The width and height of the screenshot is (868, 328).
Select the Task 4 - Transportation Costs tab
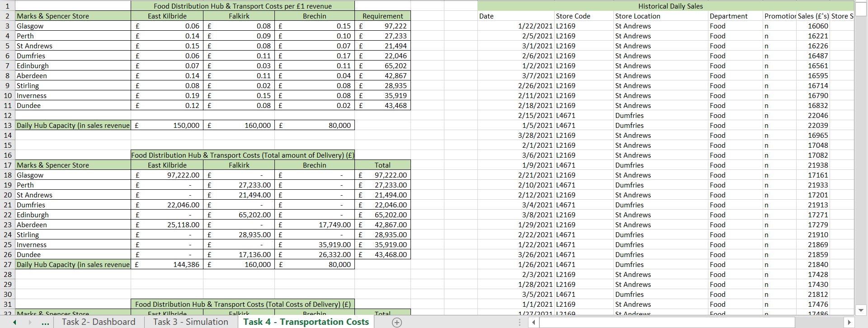pyautogui.click(x=306, y=322)
